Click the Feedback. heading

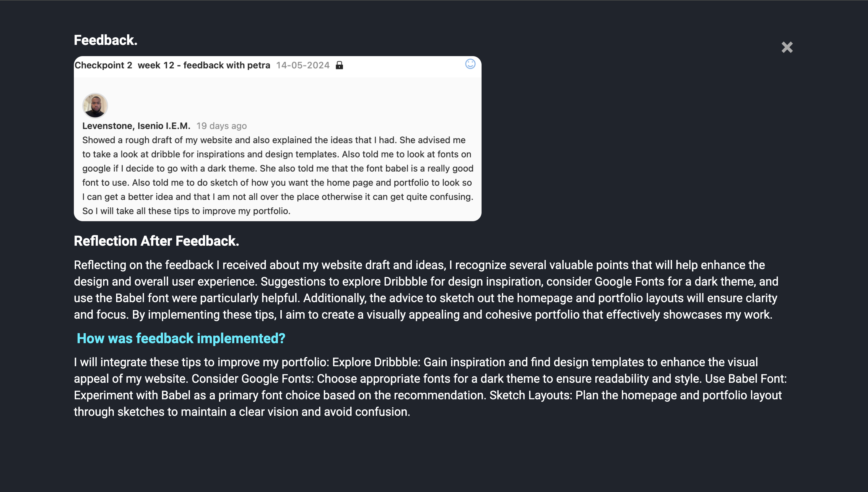(x=105, y=40)
